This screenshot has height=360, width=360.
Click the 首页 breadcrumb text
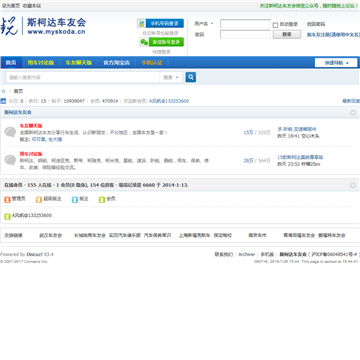point(18,91)
